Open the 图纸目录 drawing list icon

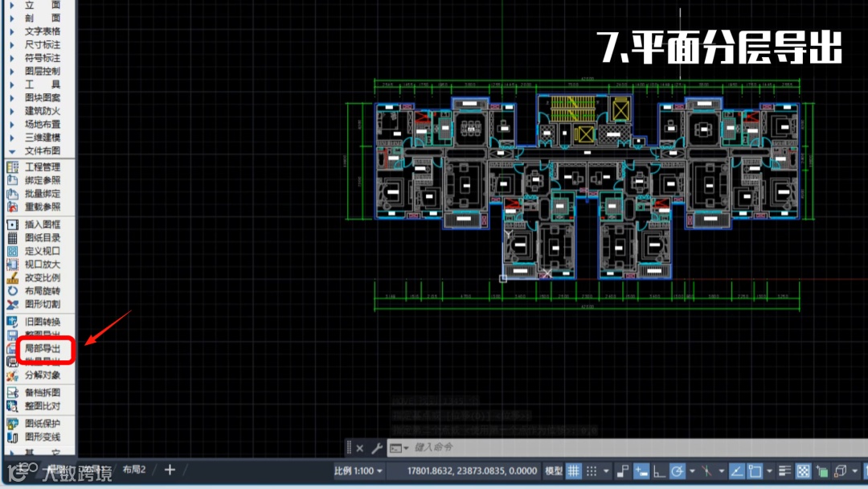point(12,237)
